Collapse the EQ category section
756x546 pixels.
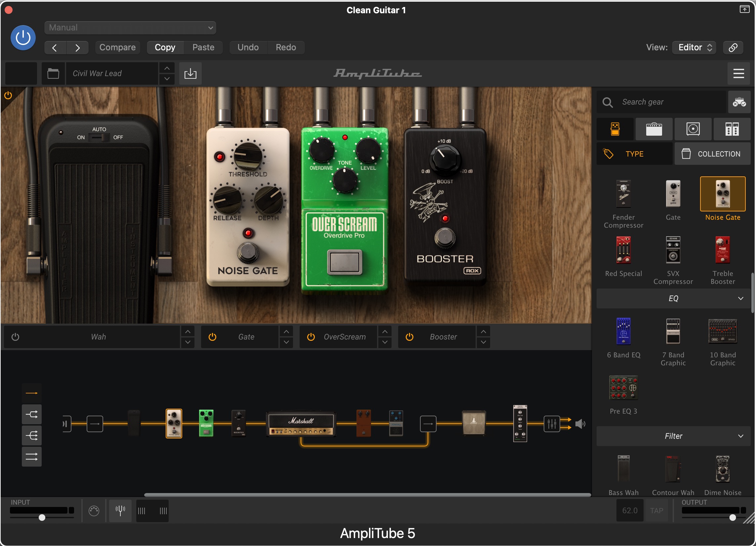click(673, 298)
